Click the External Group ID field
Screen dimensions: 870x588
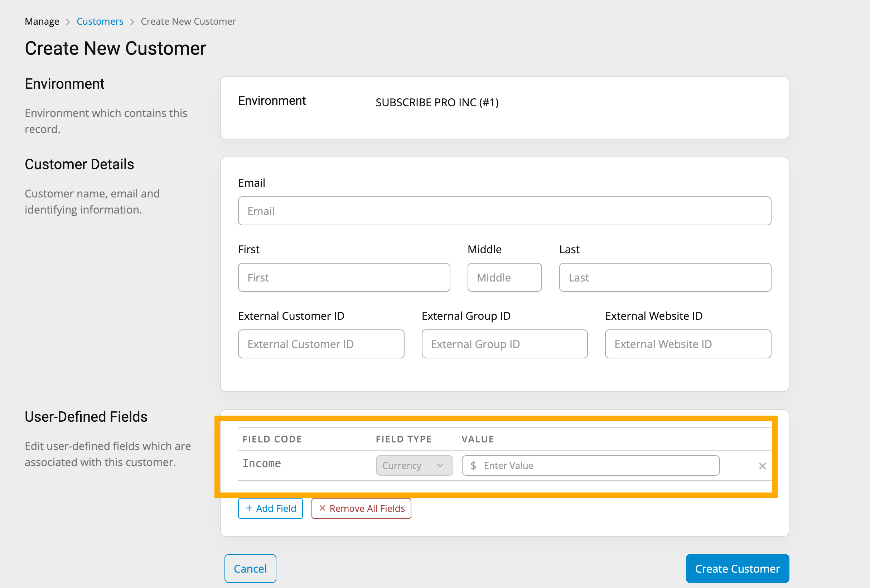[x=505, y=344]
